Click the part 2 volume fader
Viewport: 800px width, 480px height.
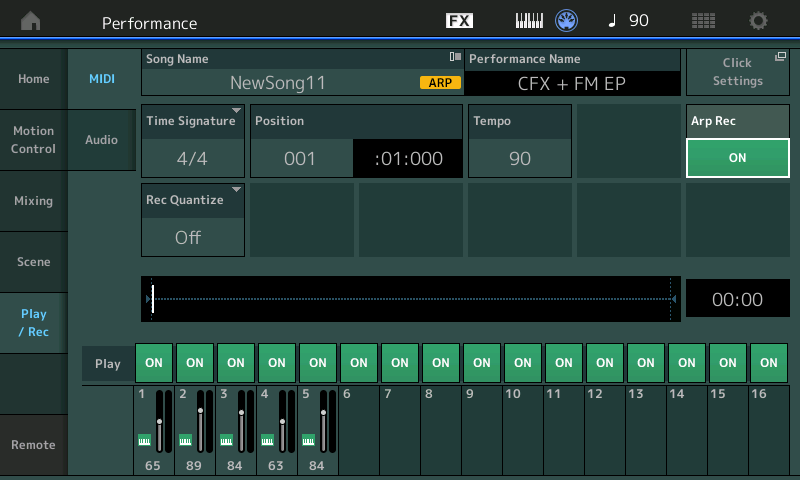pos(201,422)
